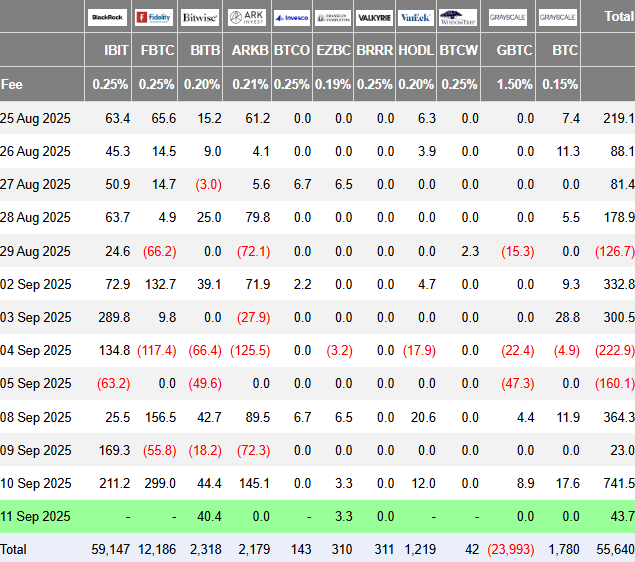This screenshot has width=635, height=562.
Task: Click the ARK Invest logo
Action: coord(246,17)
